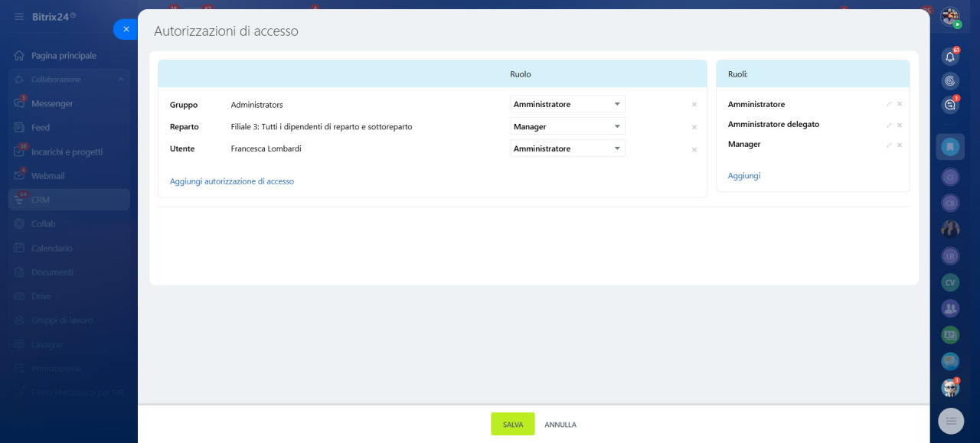Open role dropdown for Administrators group
The image size is (980, 443).
click(567, 104)
